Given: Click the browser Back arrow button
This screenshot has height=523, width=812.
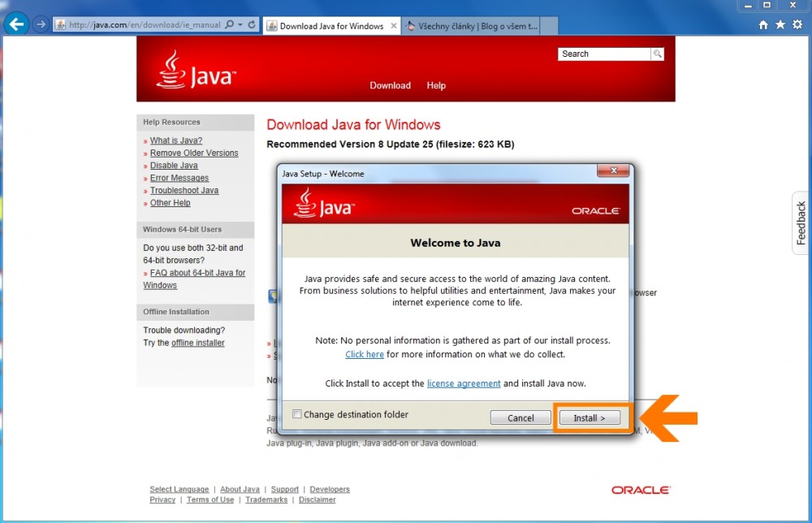Looking at the screenshot, I should [x=15, y=24].
